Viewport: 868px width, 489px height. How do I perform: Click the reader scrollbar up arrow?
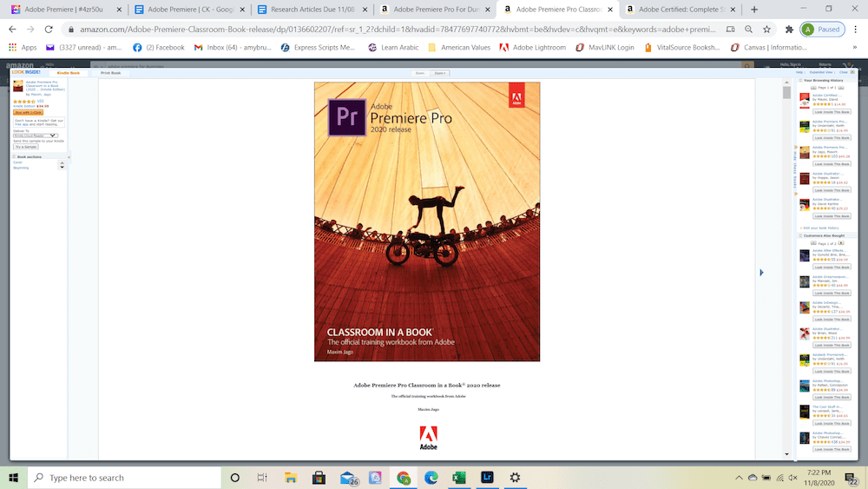786,82
